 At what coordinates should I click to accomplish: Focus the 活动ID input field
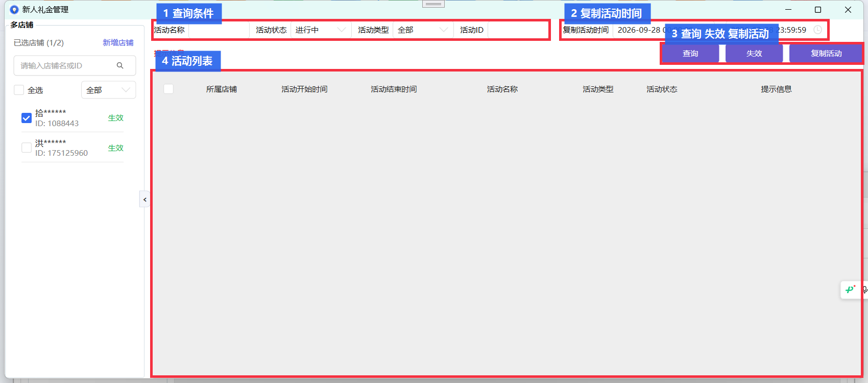point(518,30)
